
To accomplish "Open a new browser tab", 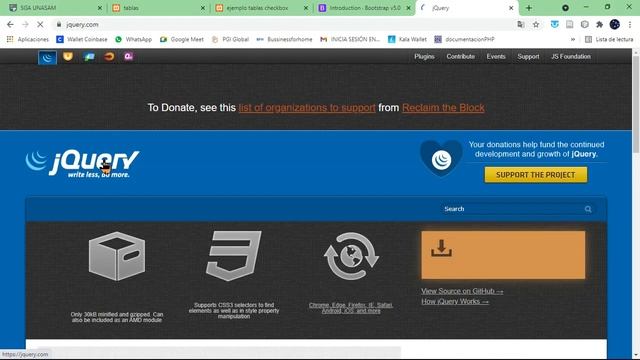I will [x=529, y=8].
